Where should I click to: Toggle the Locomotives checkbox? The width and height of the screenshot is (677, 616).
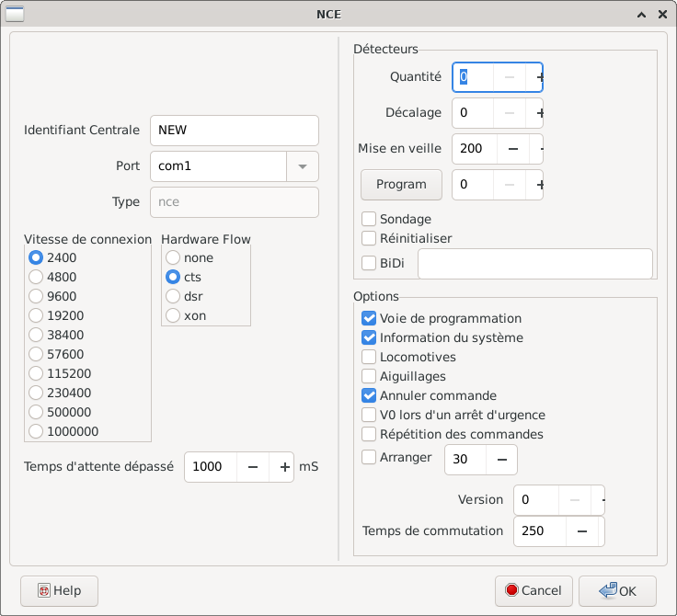[369, 357]
